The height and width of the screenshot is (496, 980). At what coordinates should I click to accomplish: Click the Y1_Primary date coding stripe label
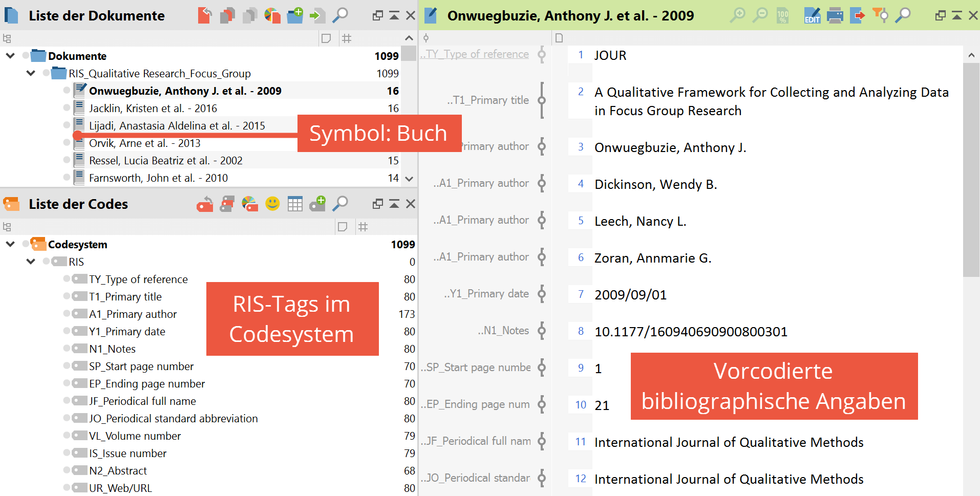click(x=486, y=294)
